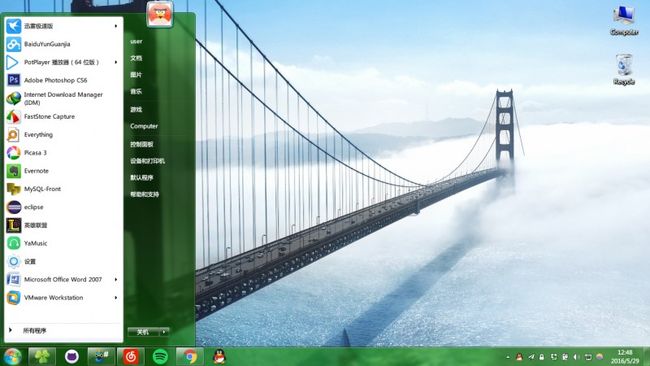Click the volume icon in system tray

click(576, 357)
